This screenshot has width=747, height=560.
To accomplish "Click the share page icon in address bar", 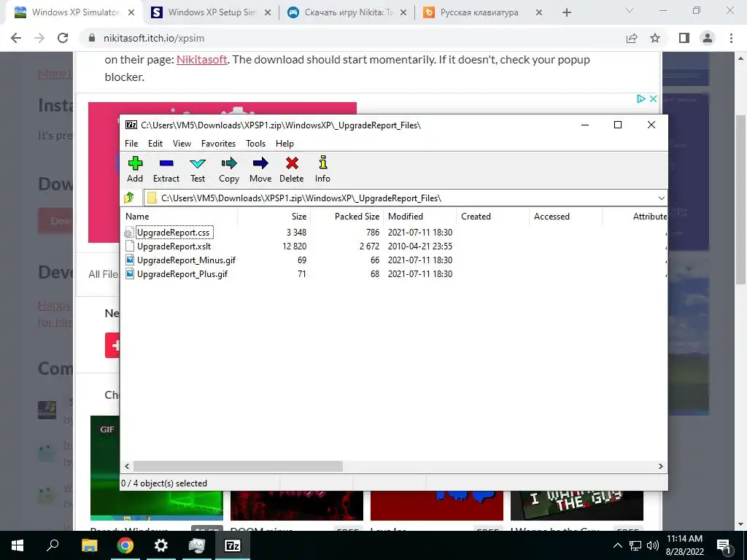I will 632,38.
